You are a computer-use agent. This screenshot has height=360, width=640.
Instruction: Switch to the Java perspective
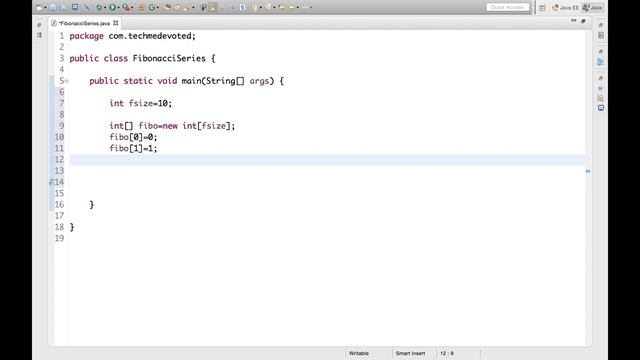click(593, 7)
